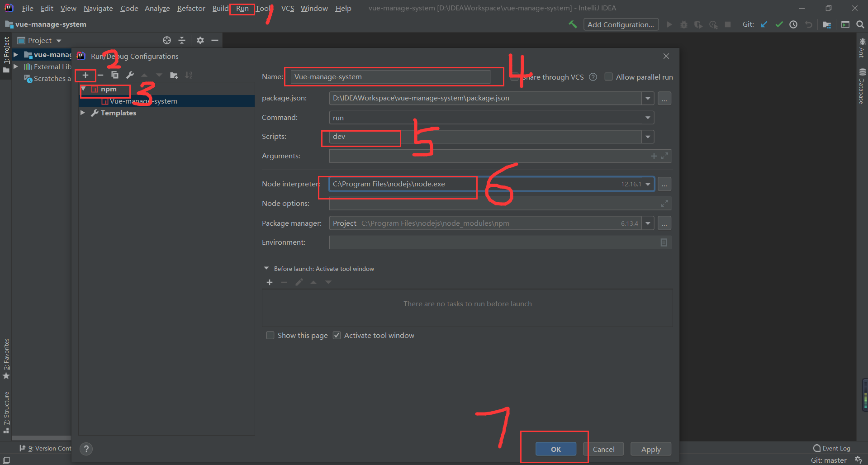Viewport: 868px width, 465px height.
Task: Move configuration up arrow in dialog toolbar
Action: coord(144,75)
